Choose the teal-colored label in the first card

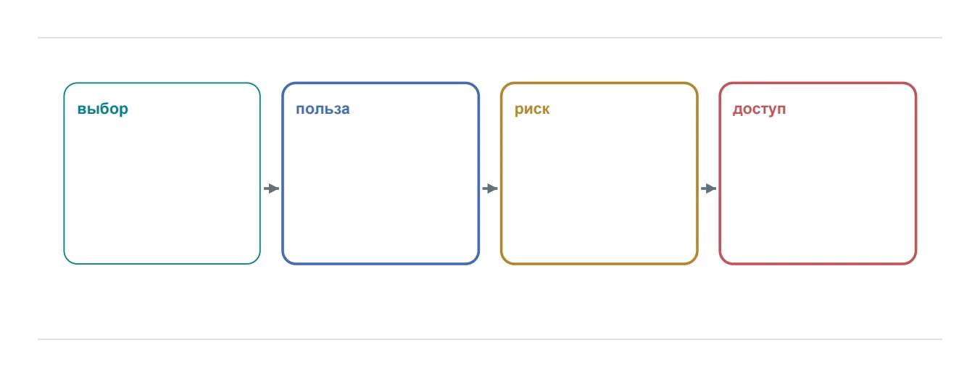(x=103, y=109)
